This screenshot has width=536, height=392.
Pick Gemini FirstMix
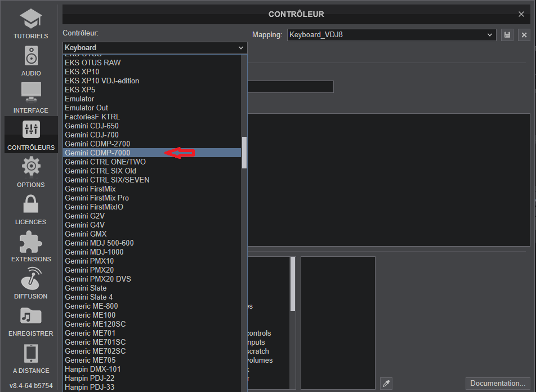[152, 189]
